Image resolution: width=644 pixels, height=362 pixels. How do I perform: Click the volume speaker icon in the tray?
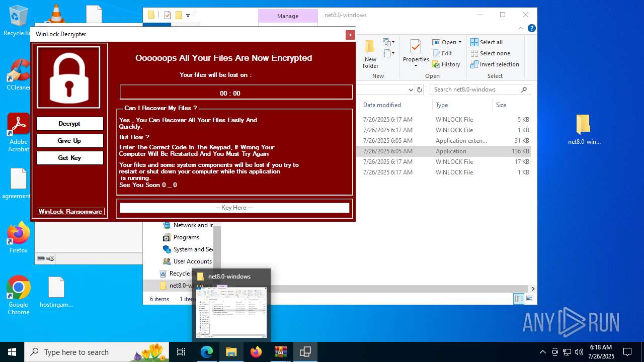tap(579, 352)
